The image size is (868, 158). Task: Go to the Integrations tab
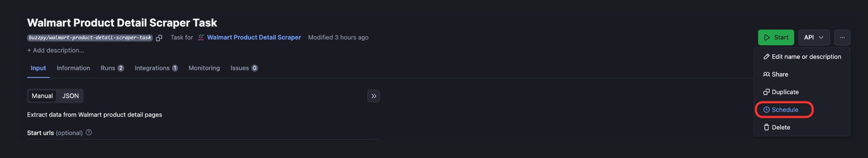tap(156, 68)
